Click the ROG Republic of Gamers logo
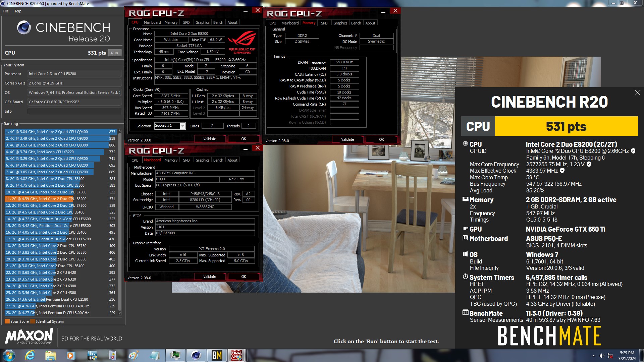This screenshot has width=644, height=362. coord(242,42)
